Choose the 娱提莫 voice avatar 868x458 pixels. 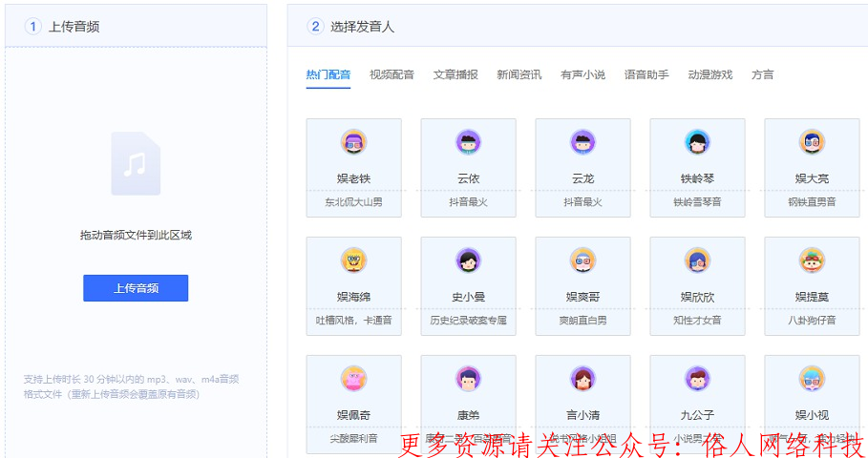pyautogui.click(x=812, y=260)
